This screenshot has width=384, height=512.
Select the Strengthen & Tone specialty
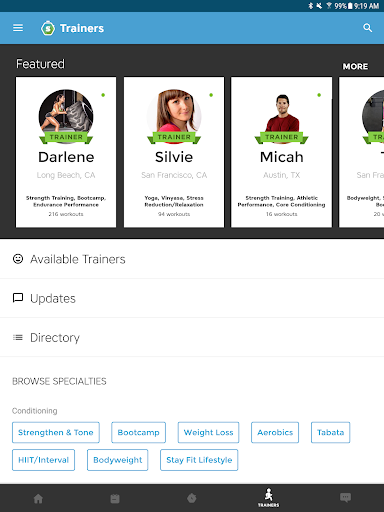(x=56, y=432)
